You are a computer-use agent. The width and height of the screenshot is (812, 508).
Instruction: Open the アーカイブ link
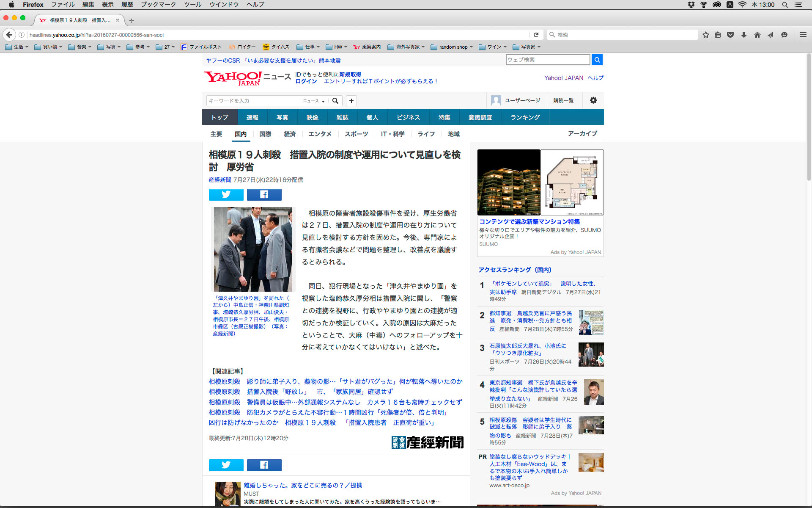tap(582, 133)
